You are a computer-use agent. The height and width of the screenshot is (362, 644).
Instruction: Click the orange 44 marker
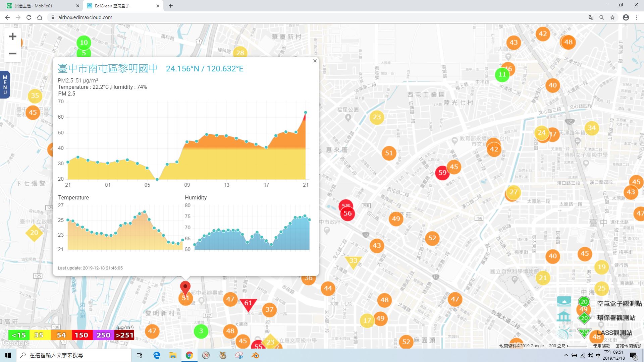(x=328, y=288)
